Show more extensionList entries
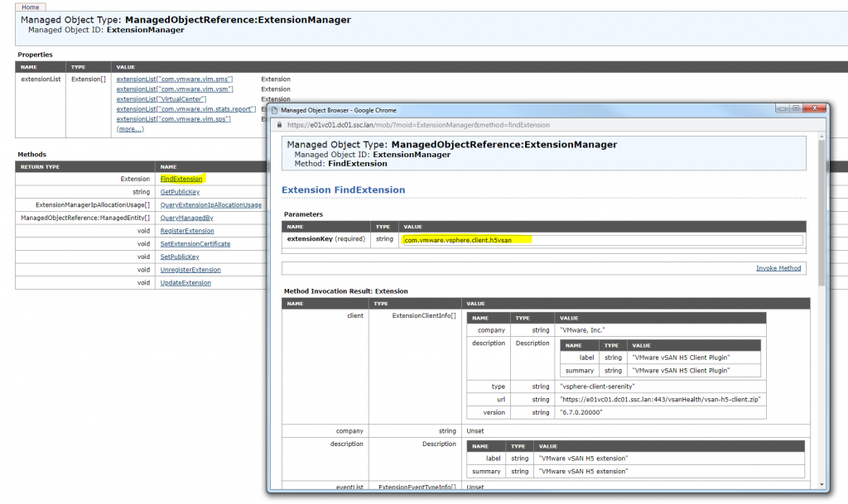Image resolution: width=848 pixels, height=504 pixels. coord(130,129)
